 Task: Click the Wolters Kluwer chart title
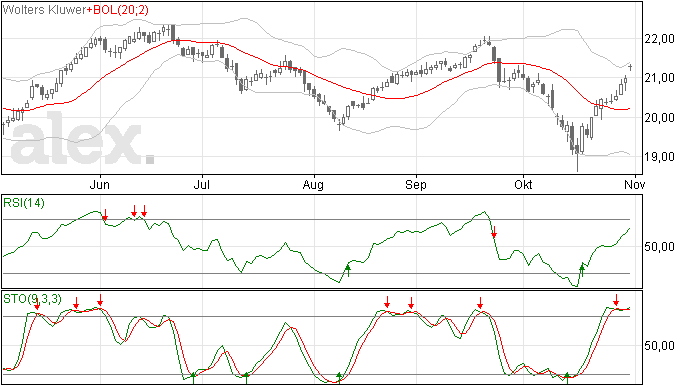[44, 9]
